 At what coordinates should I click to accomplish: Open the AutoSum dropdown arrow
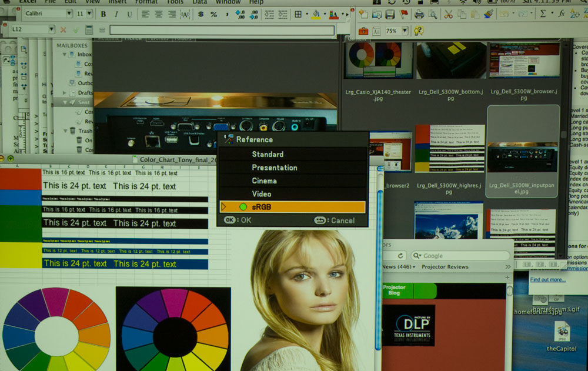[x=552, y=13]
